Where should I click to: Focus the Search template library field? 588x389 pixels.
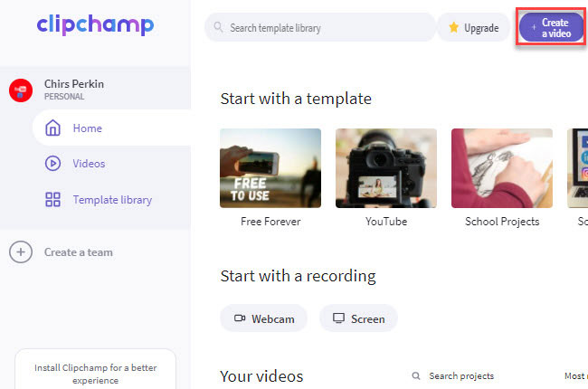[x=320, y=27]
